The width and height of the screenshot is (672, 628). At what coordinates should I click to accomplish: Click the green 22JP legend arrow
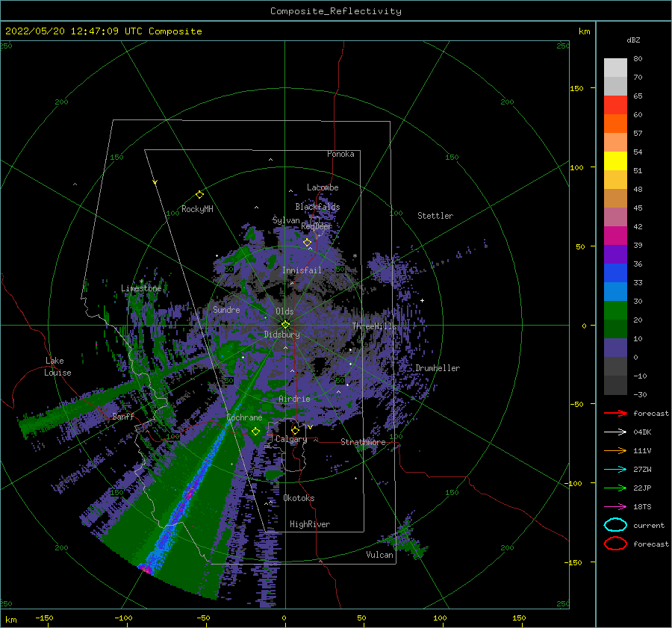click(615, 488)
